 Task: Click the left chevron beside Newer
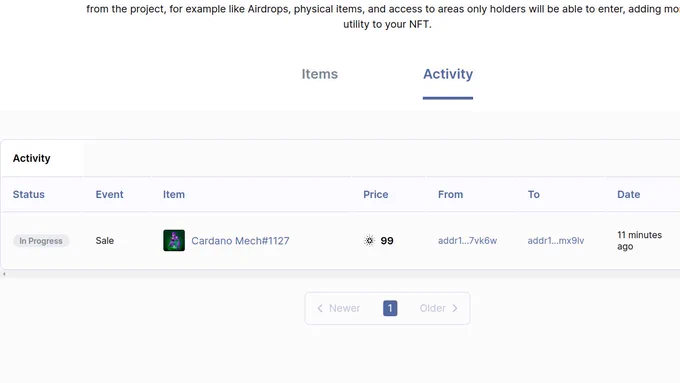[320, 308]
